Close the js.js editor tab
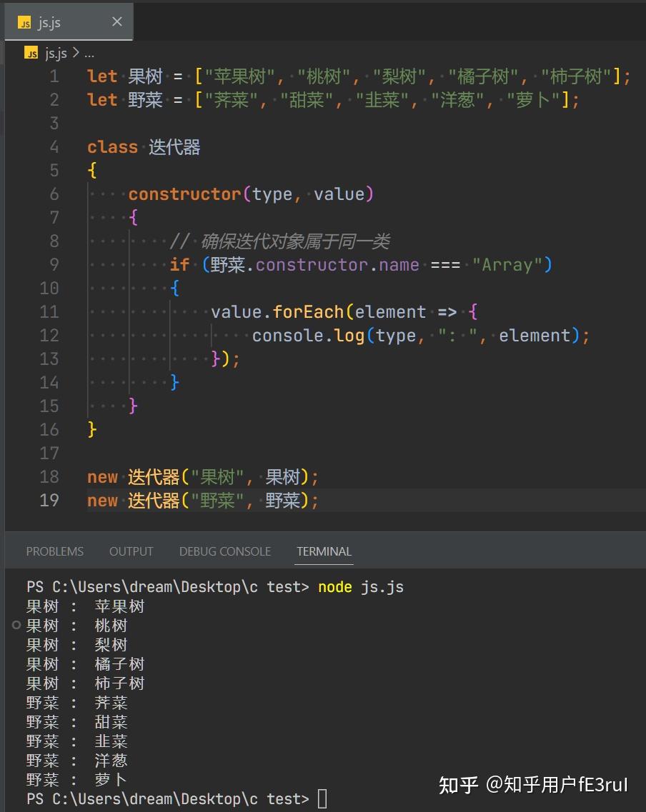This screenshot has width=646, height=812. click(x=117, y=21)
